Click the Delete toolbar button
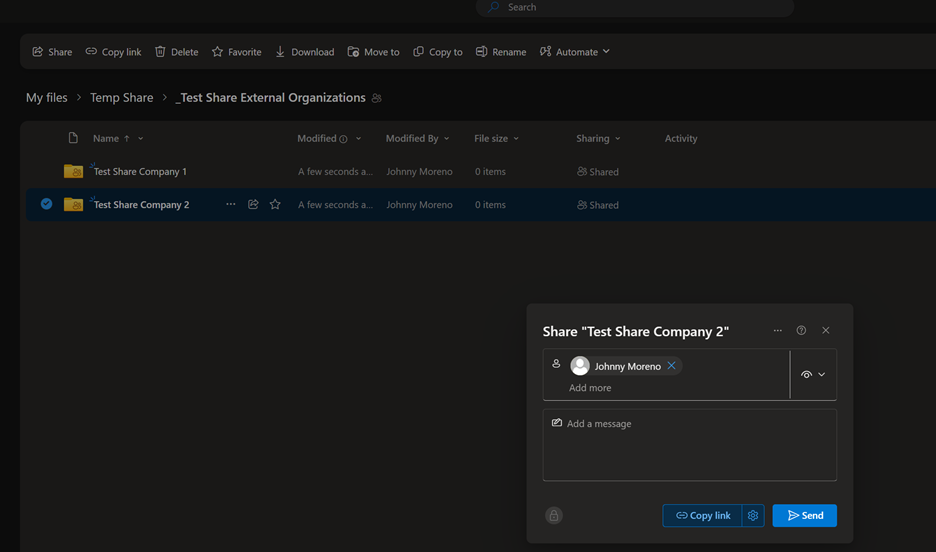Image resolution: width=936 pixels, height=552 pixels. pyautogui.click(x=177, y=52)
